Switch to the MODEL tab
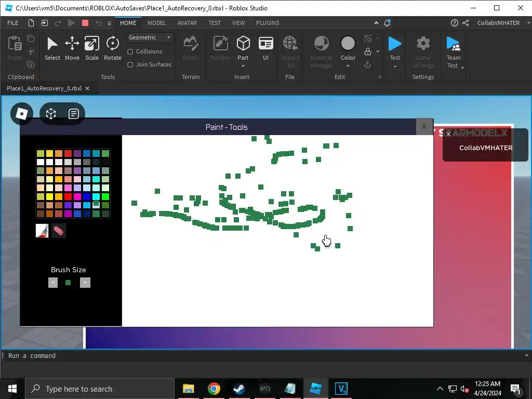Screen dimensions: 532x399 157,23
